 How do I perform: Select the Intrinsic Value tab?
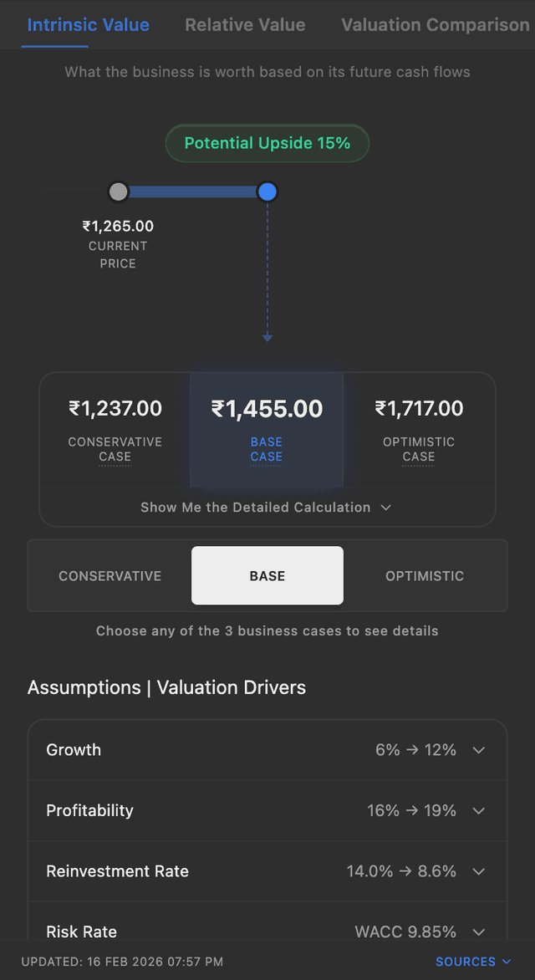pyautogui.click(x=88, y=25)
